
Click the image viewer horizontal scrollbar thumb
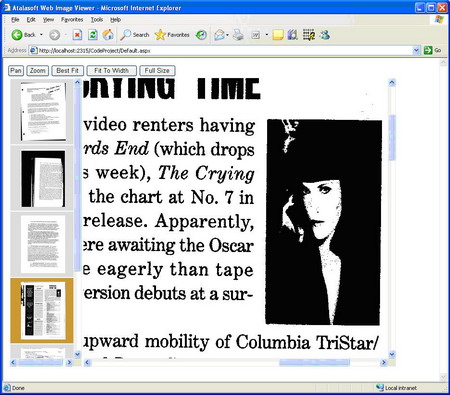314,363
